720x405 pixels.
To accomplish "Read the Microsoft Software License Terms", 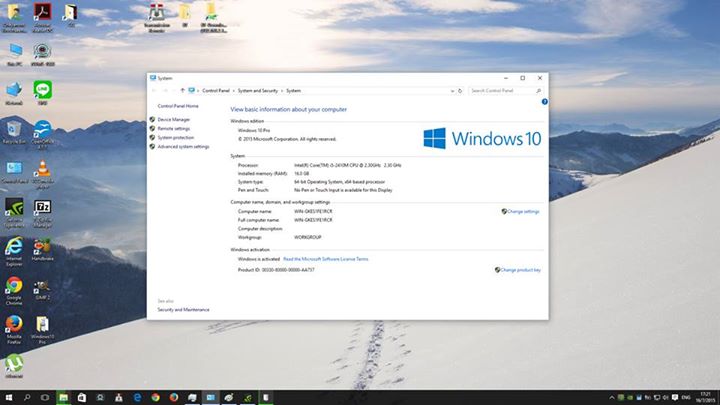I will (x=326, y=259).
